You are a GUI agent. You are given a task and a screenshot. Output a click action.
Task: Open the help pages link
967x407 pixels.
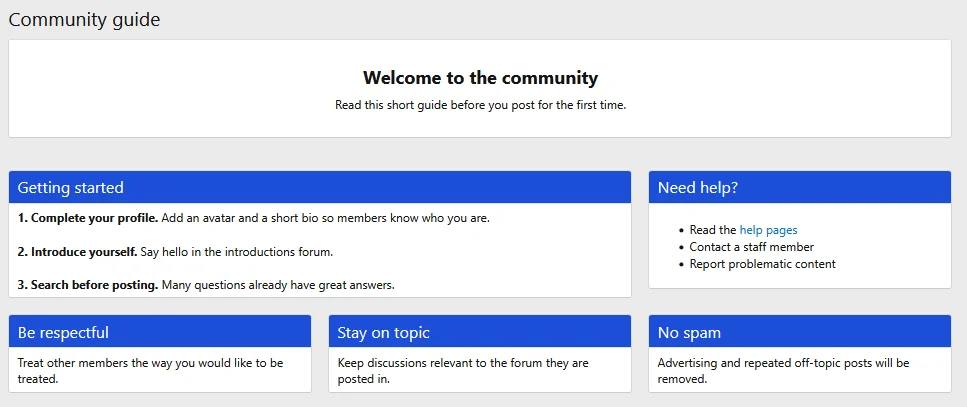point(768,230)
